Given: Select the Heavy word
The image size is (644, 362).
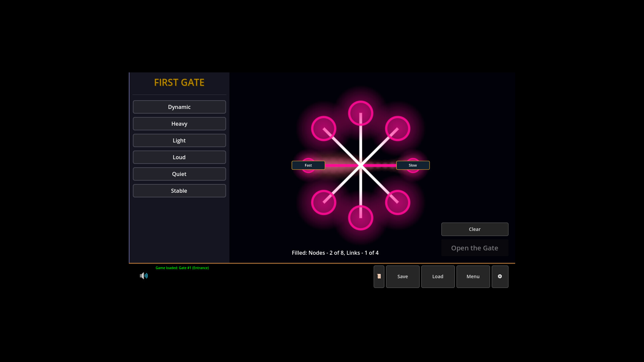Looking at the screenshot, I should (179, 124).
